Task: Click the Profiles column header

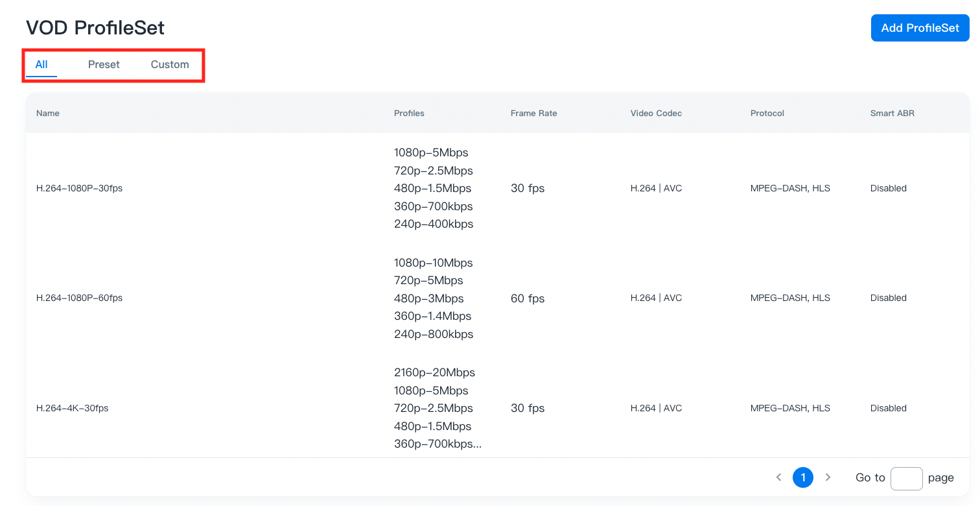Action: click(x=409, y=114)
